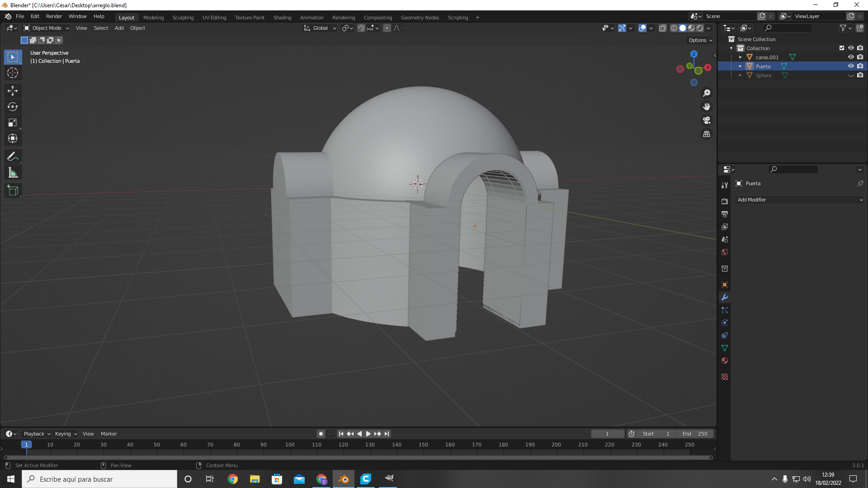Expand caras.001 tree item

(x=741, y=57)
